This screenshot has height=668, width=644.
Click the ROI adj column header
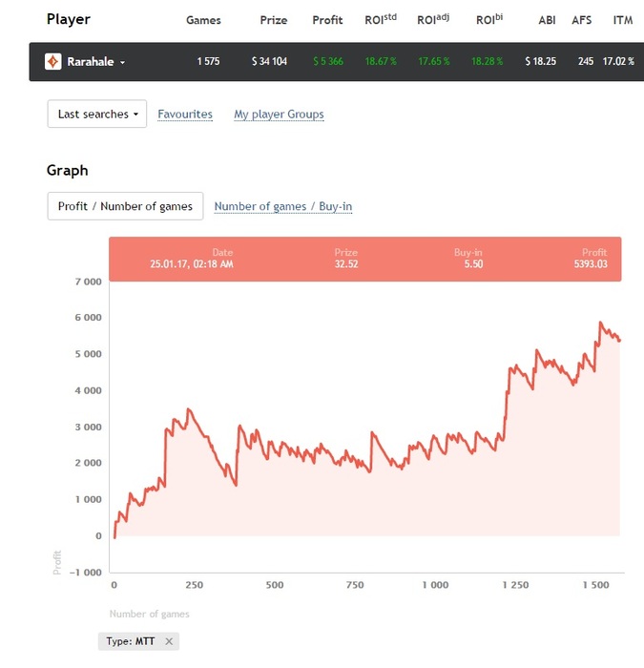coord(433,20)
